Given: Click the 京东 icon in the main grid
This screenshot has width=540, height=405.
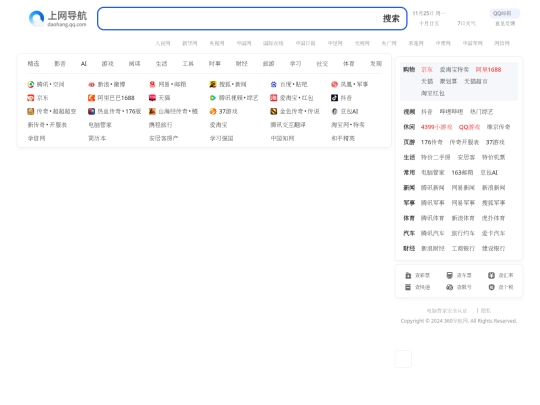Looking at the screenshot, I should [x=31, y=98].
